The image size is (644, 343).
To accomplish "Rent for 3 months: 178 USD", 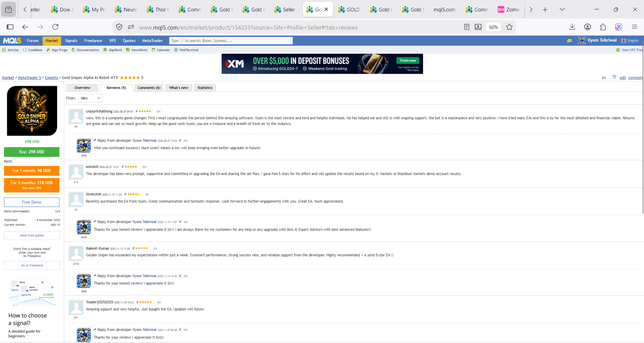I will [32, 185].
